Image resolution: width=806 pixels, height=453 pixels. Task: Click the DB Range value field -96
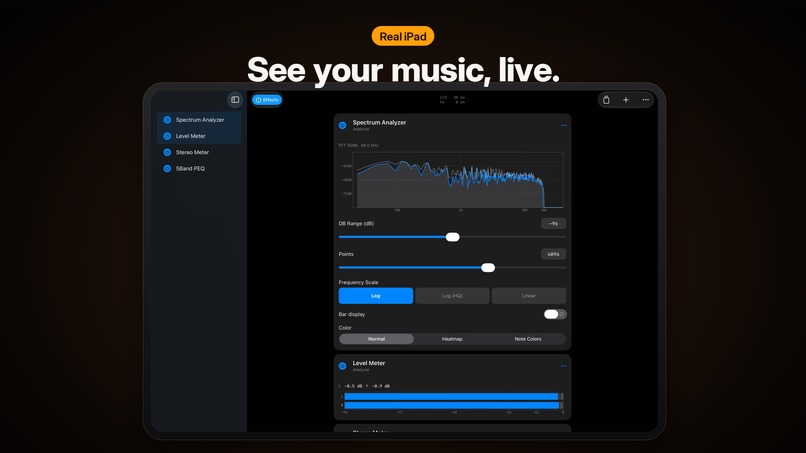(553, 224)
